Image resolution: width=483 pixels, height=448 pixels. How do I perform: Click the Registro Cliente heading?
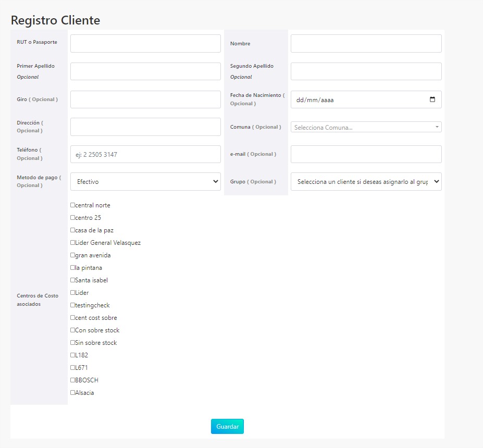click(x=55, y=20)
